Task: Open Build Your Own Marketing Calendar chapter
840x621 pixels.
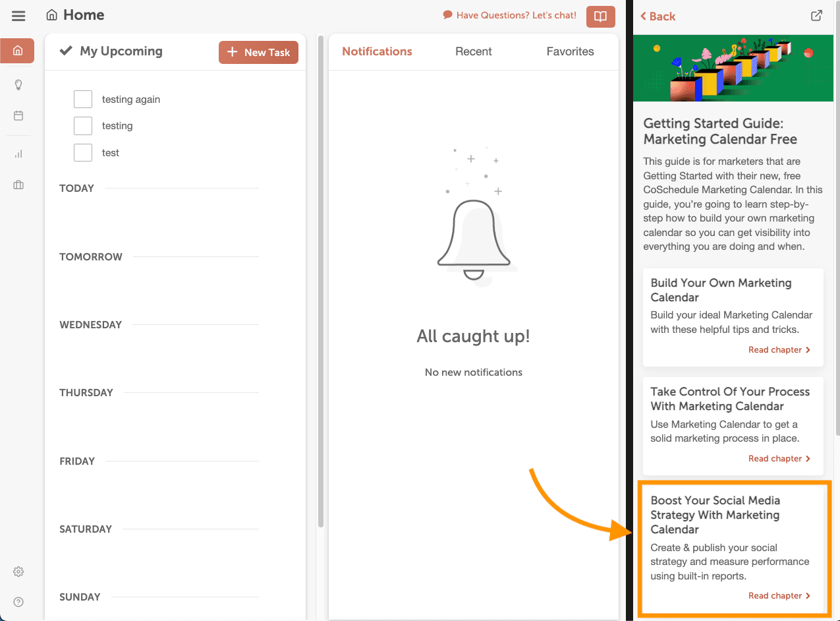Action: click(779, 350)
